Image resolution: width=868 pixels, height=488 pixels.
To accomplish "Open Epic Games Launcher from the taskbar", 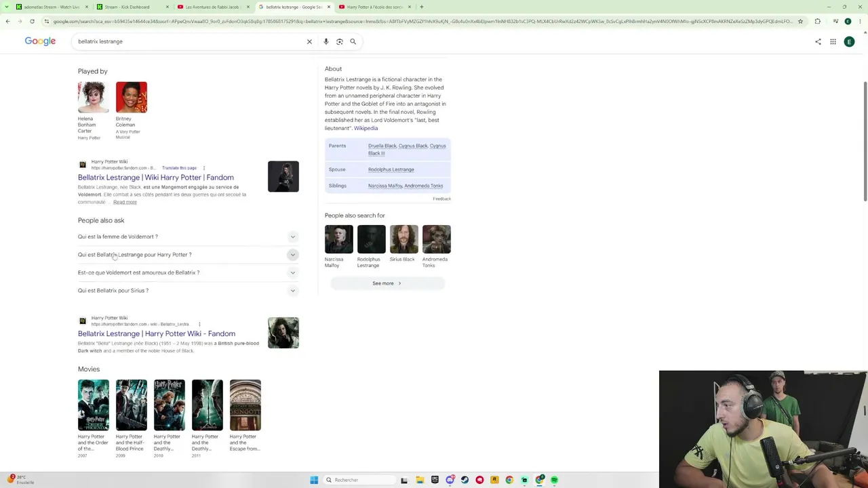I will pyautogui.click(x=435, y=480).
